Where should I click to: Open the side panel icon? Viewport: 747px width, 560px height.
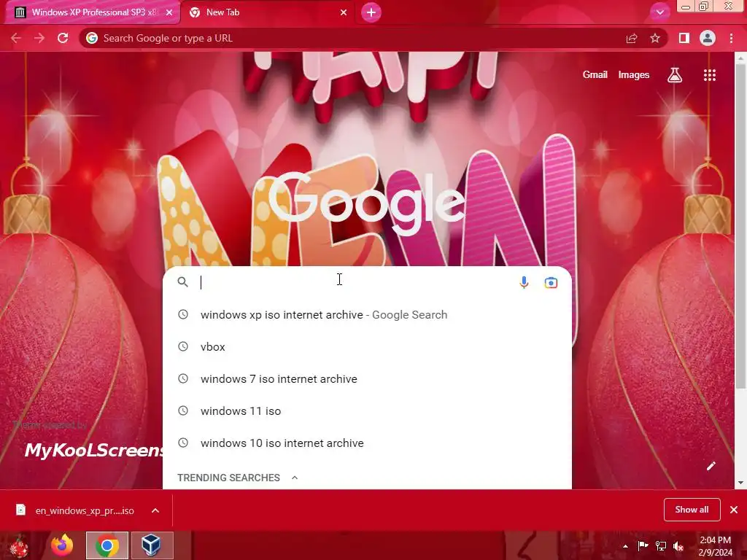coord(684,38)
